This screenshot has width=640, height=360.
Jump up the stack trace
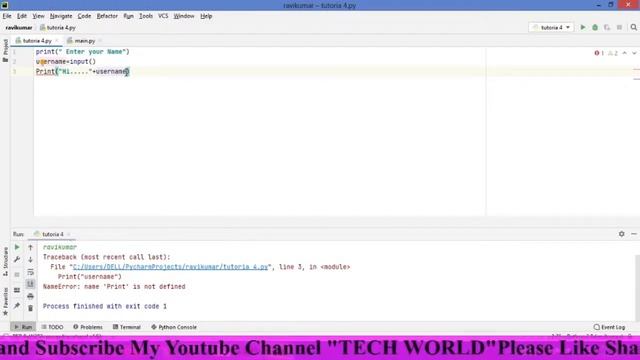pyautogui.click(x=31, y=247)
